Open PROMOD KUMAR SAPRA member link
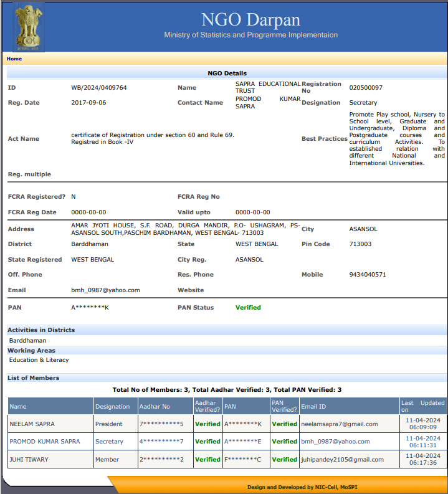 [x=45, y=442]
